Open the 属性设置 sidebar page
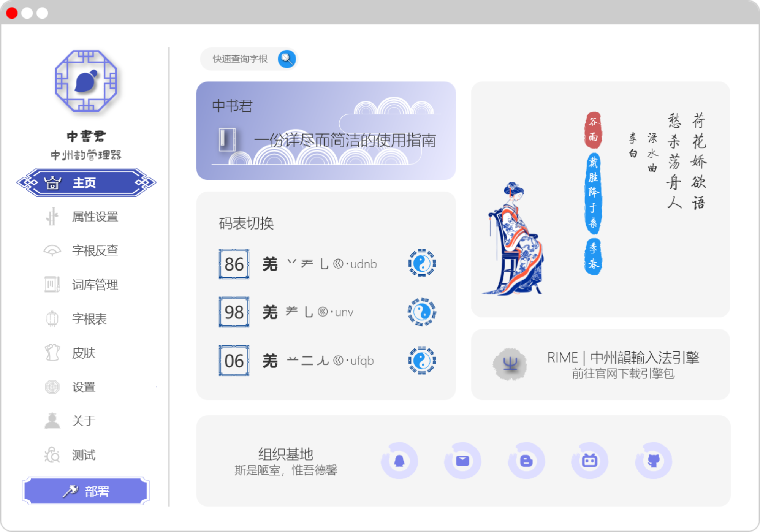This screenshot has width=760, height=532. [x=95, y=217]
